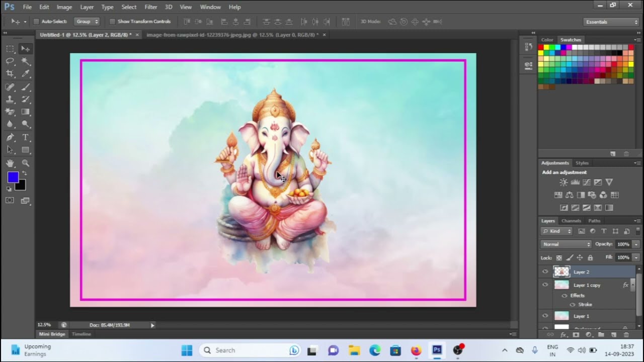This screenshot has height=362, width=644.
Task: Open the Timeline panel tab
Action: pyautogui.click(x=81, y=334)
